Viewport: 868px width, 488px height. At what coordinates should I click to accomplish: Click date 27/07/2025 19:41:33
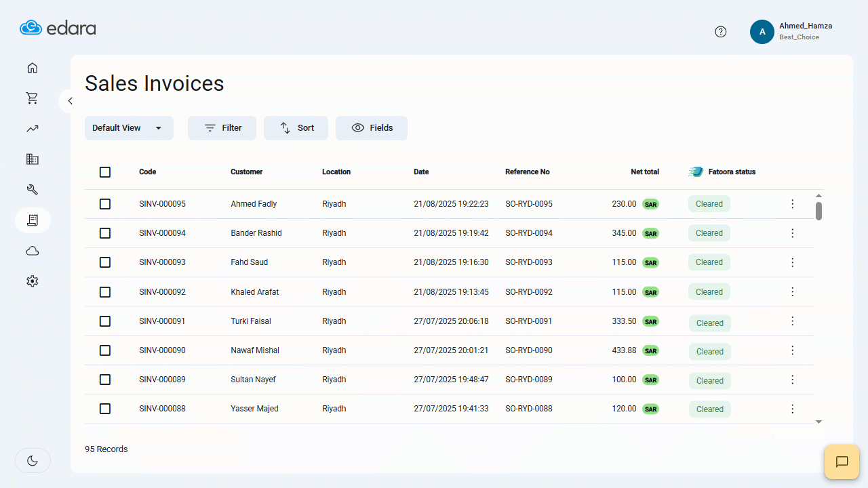(451, 409)
